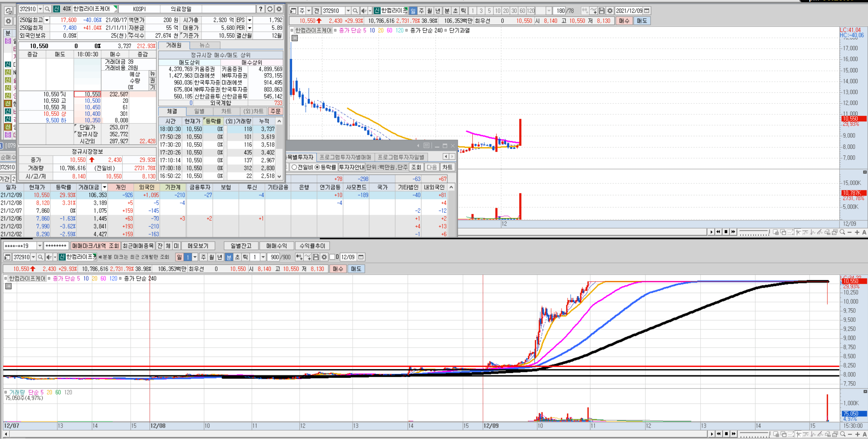Adjust the zoom slider under the upper chart
868x439 pixels.
pos(754,232)
